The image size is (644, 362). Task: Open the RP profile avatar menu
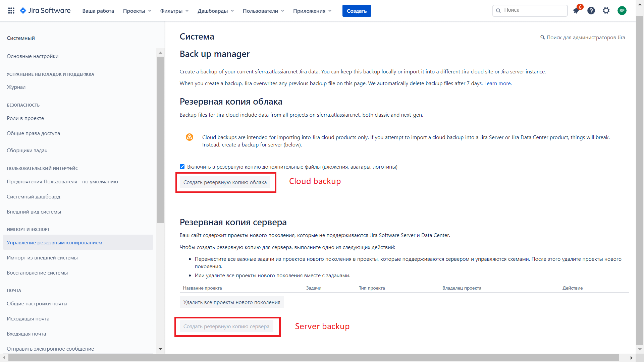pos(622,10)
